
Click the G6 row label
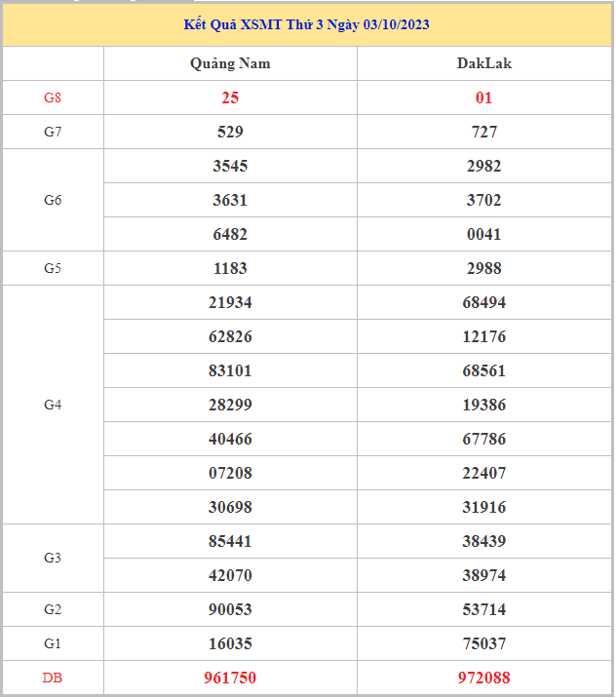click(x=53, y=200)
